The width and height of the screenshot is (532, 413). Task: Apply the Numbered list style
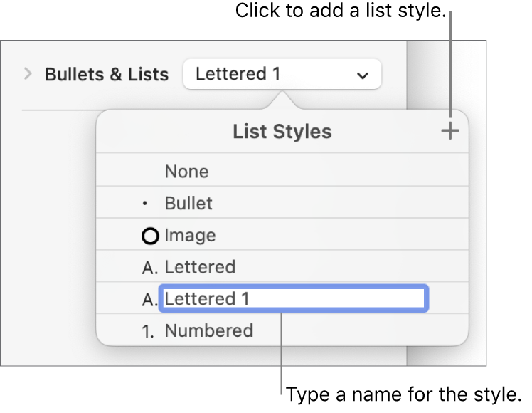208,331
